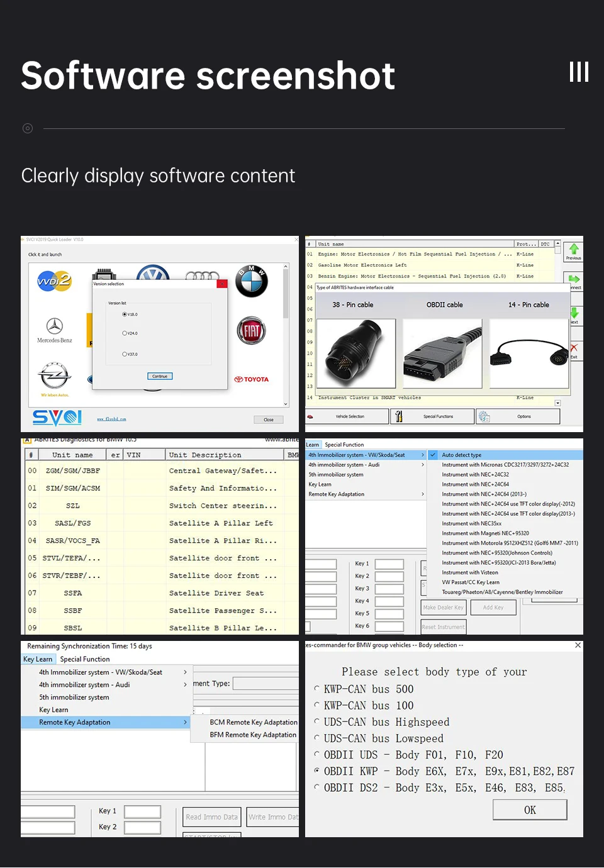Pick OBDII KWP Body E6X, E7x option

[316, 771]
